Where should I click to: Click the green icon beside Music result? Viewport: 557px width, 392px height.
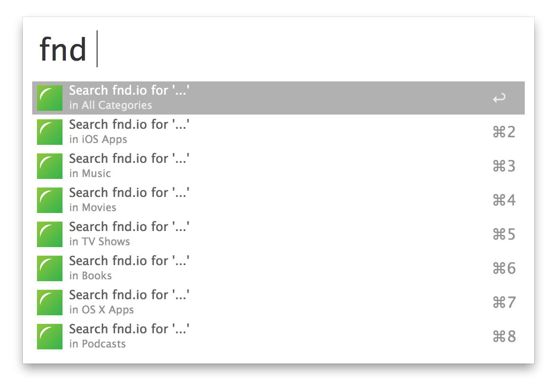pos(50,166)
